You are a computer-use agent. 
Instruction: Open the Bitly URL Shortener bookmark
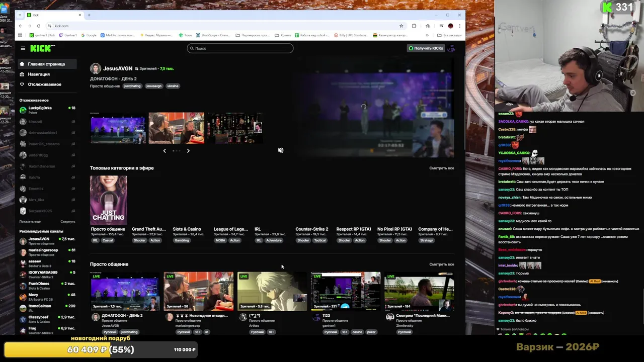[x=351, y=35]
